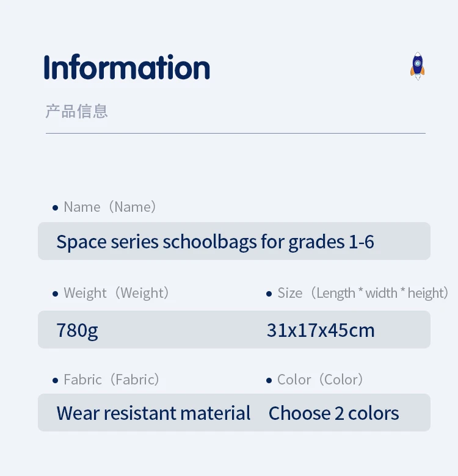Click the 780g weight value
This screenshot has height=476, width=458.
click(77, 331)
